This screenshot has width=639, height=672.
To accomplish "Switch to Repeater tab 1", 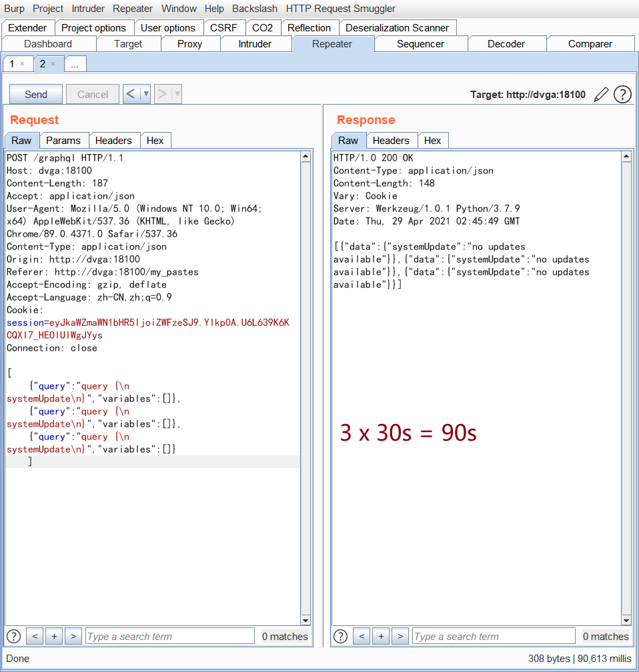I will pos(12,64).
